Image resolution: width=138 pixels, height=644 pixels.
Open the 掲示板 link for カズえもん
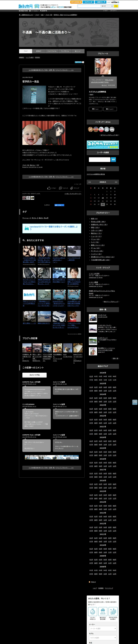click(x=96, y=174)
